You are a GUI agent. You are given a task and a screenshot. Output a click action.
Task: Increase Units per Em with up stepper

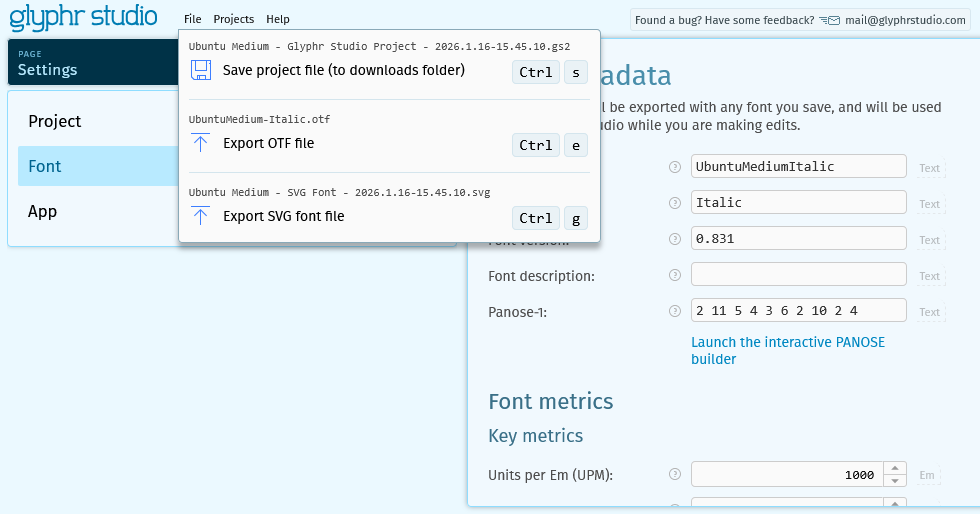coord(895,468)
